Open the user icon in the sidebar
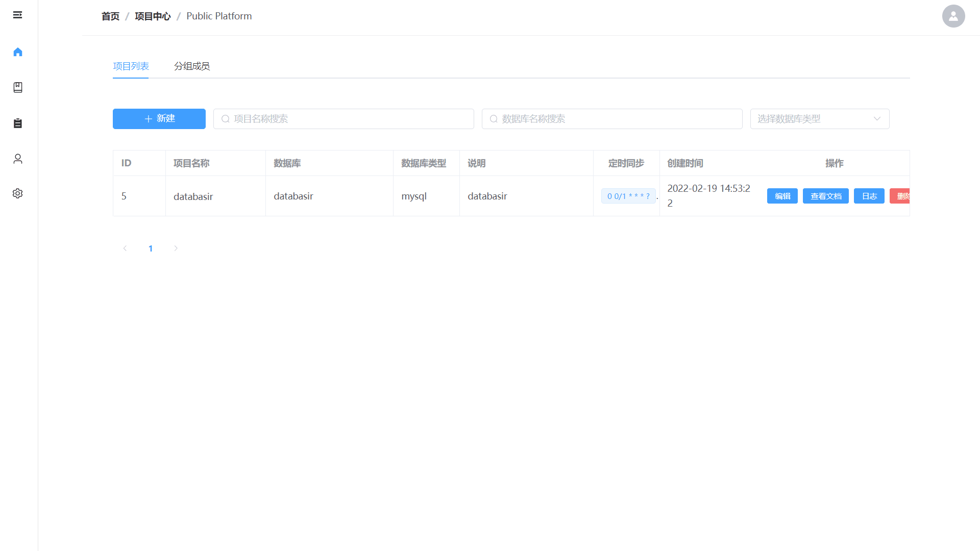 coord(18,159)
